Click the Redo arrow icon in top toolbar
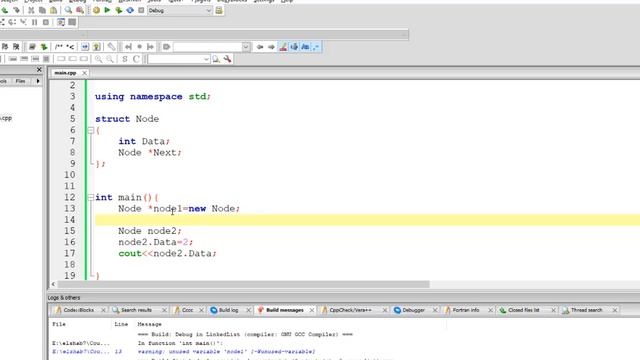 coord(16,10)
